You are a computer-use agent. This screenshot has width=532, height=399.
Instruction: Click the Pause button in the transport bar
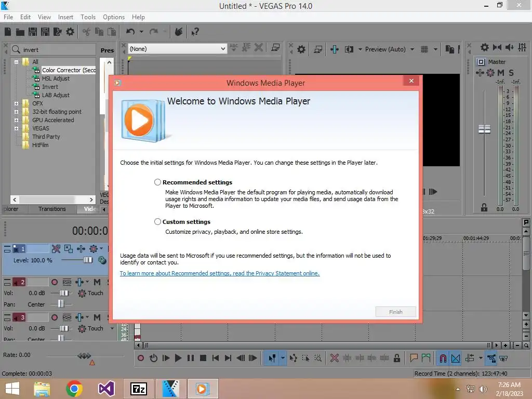click(191, 358)
